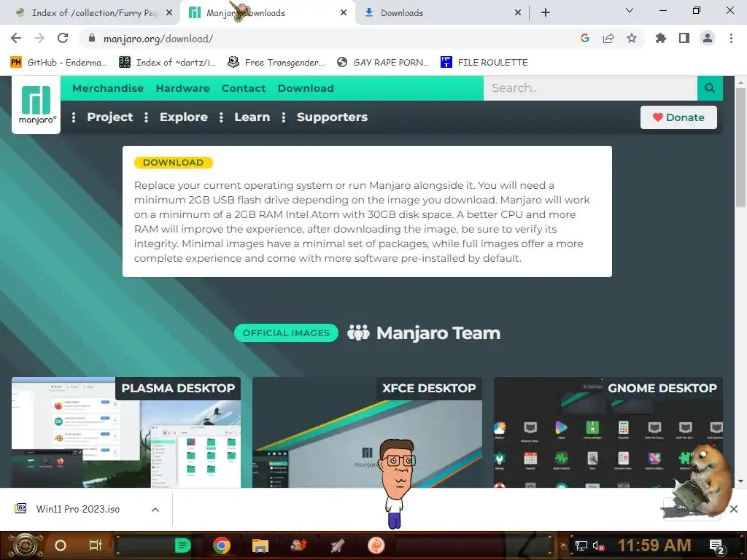The image size is (747, 560).
Task: Open the Index of ~dartz bookmark
Action: click(x=167, y=63)
